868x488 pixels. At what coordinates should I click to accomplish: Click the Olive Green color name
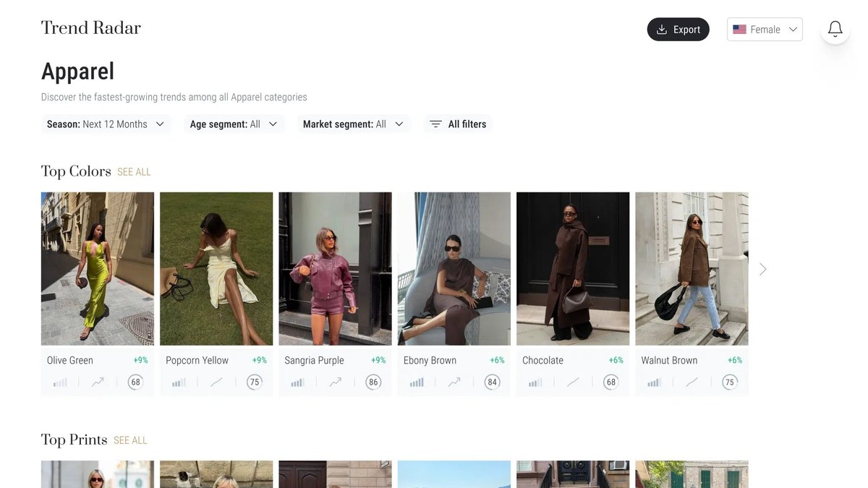[70, 360]
